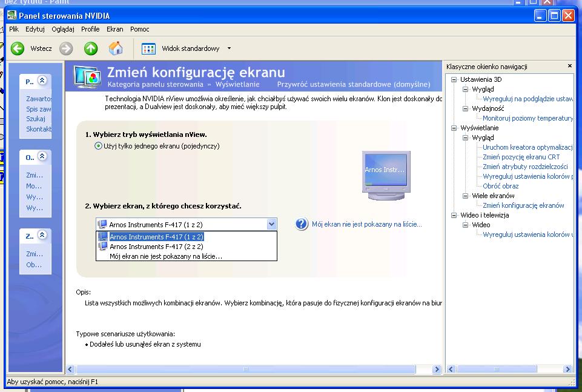
Task: Open Zmień konfigurację ekranów tree link
Action: pos(523,205)
